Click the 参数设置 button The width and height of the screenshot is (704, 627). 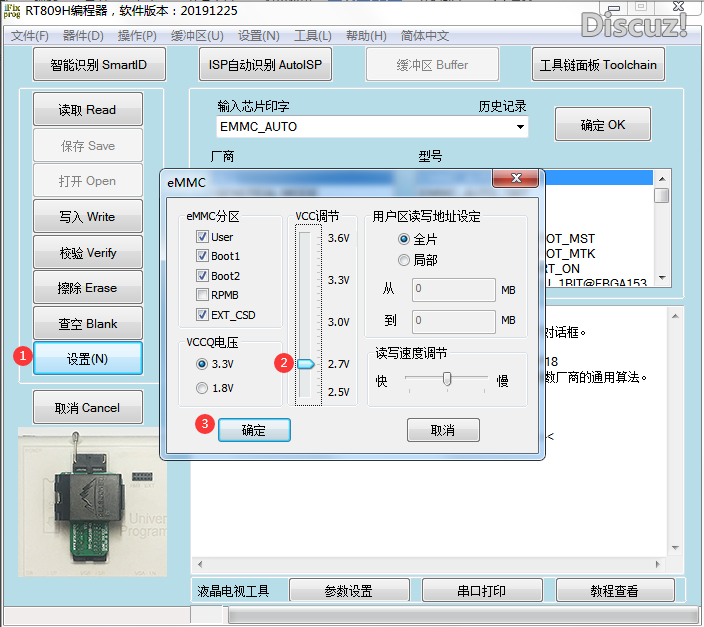coord(349,590)
